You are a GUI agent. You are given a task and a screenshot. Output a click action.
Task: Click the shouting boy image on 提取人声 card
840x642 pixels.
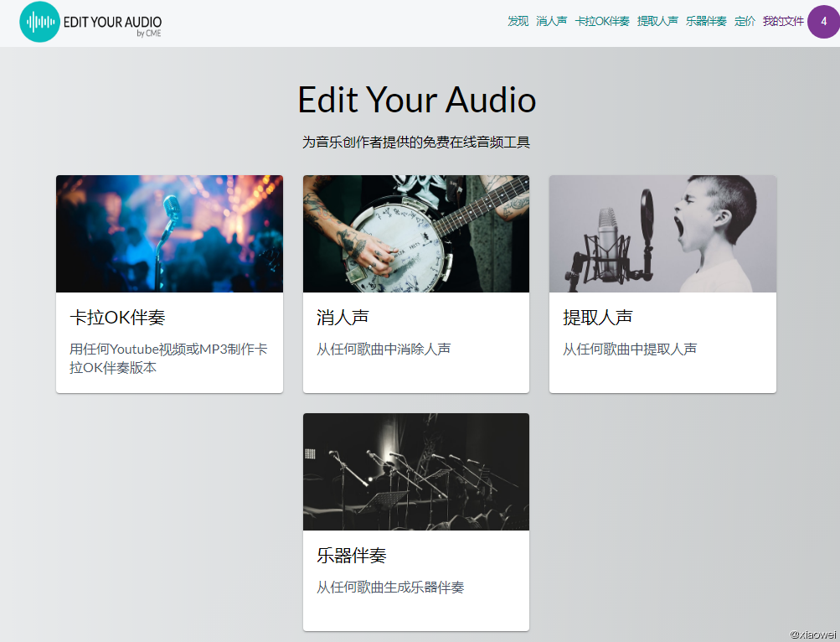click(x=662, y=233)
